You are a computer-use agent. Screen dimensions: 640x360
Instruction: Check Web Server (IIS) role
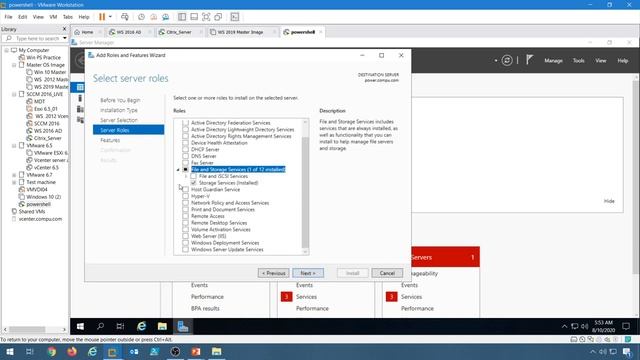click(185, 236)
